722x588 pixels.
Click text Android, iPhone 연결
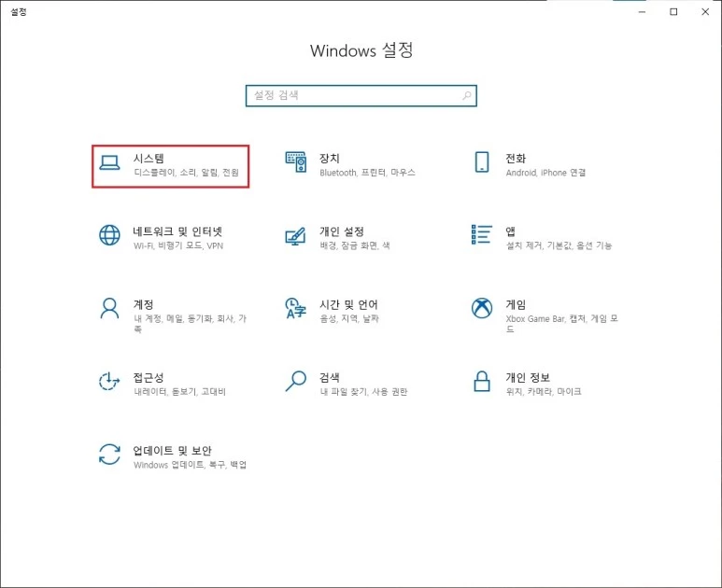tap(545, 173)
